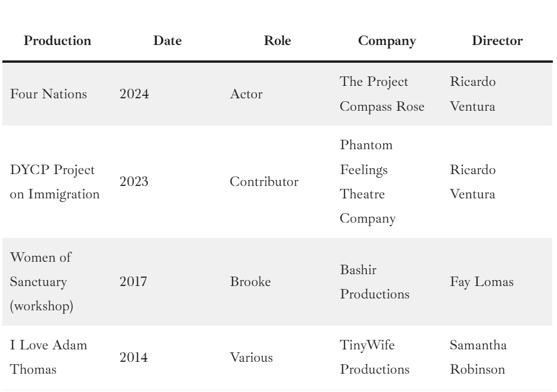Click the Production column header
Viewport: 557px width, 392px height.
57,41
